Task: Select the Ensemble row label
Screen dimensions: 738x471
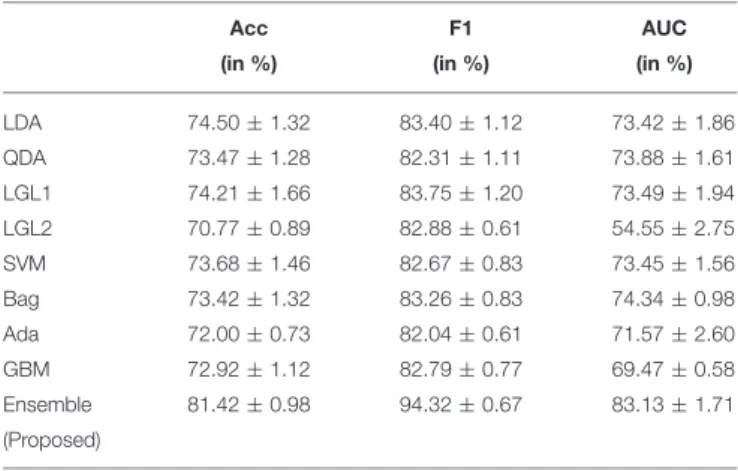Action: point(48,405)
